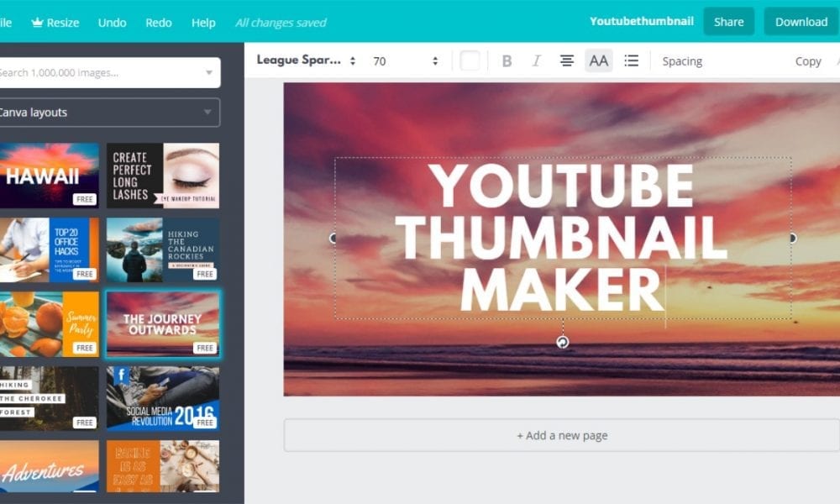Open the font size 70 dropdown
This screenshot has height=504, width=840.
(406, 61)
